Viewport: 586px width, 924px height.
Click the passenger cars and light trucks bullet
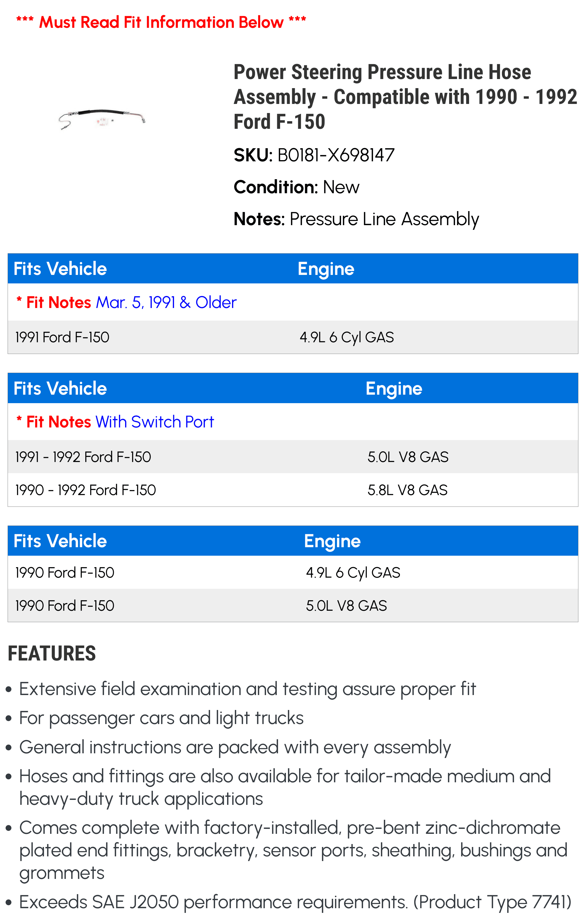pos(161,718)
